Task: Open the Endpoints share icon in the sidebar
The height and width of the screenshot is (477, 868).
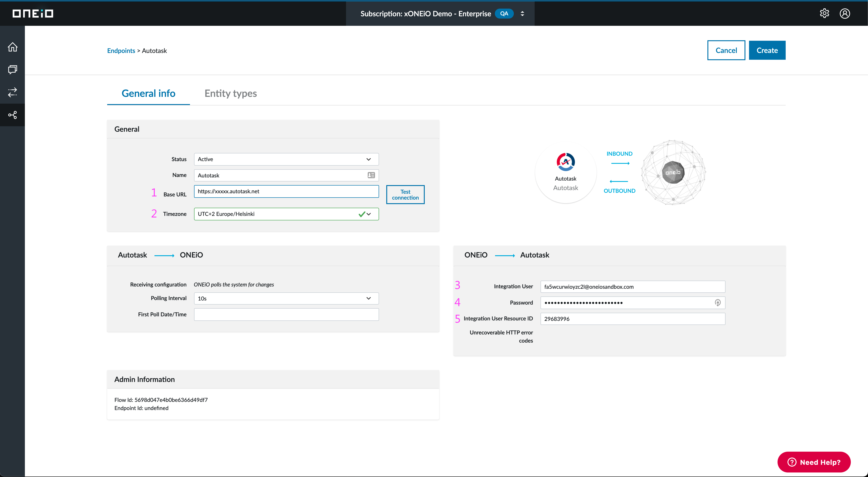Action: point(12,115)
